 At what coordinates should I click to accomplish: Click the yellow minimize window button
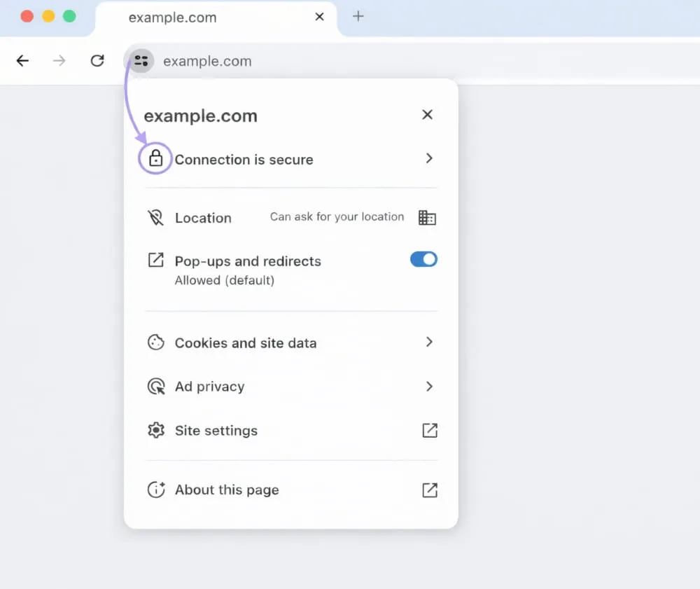pyautogui.click(x=48, y=17)
